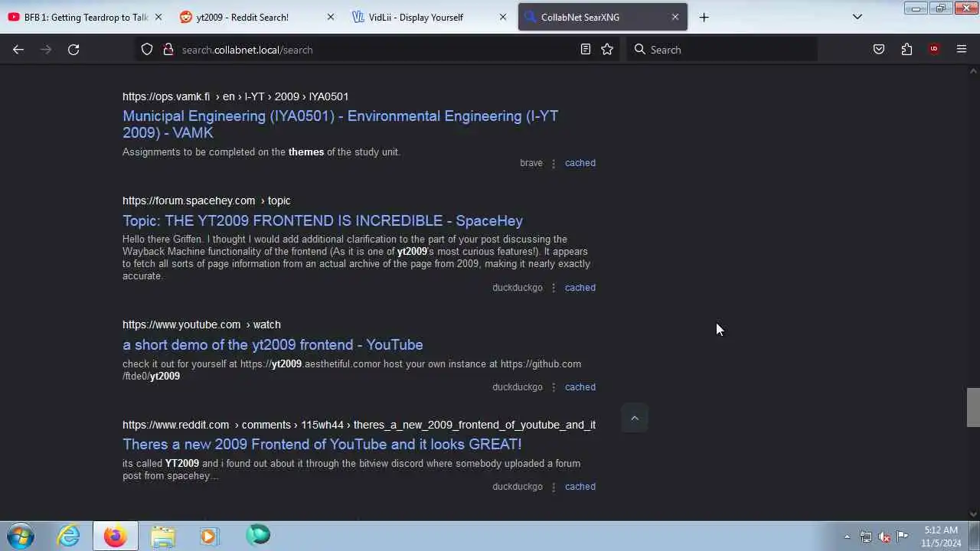This screenshot has width=980, height=551.
Task: Toggle reader view in the address bar
Action: click(586, 50)
